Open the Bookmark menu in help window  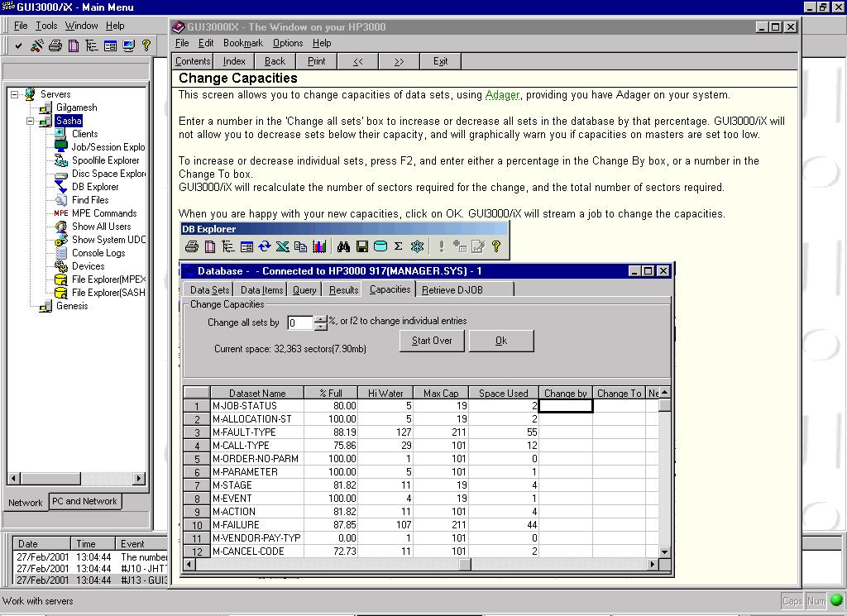click(x=242, y=43)
